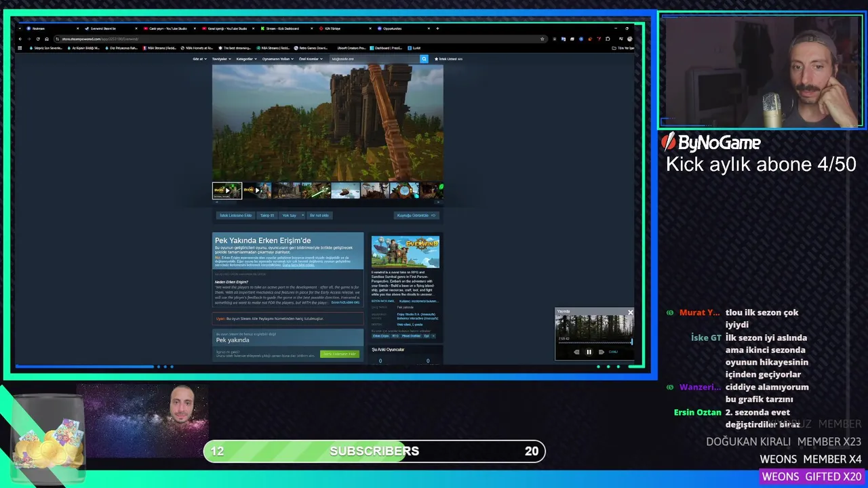Expand the Yok Say dropdown arrow
Image resolution: width=868 pixels, height=488 pixels.
click(x=302, y=216)
